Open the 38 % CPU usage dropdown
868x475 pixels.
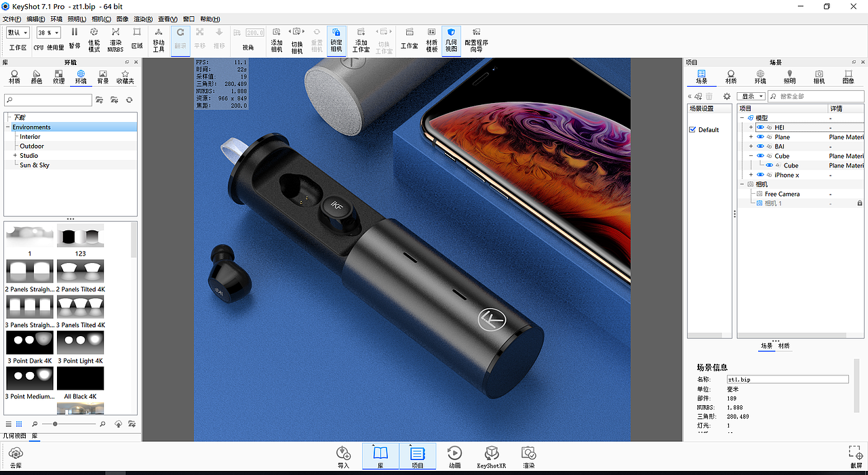pos(48,33)
